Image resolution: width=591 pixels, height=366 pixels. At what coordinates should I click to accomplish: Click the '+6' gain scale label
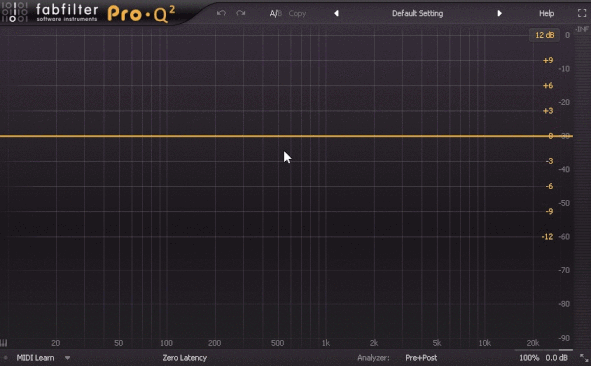tap(548, 86)
